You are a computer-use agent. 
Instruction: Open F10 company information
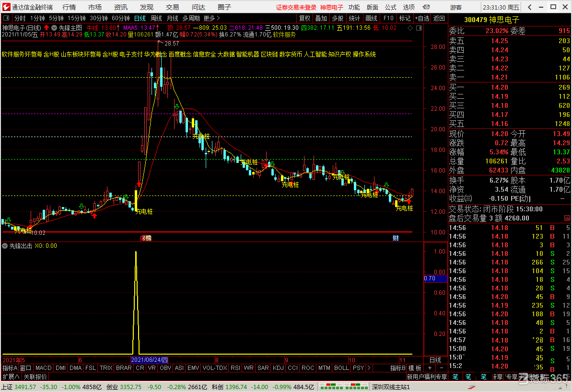tap(388, 18)
